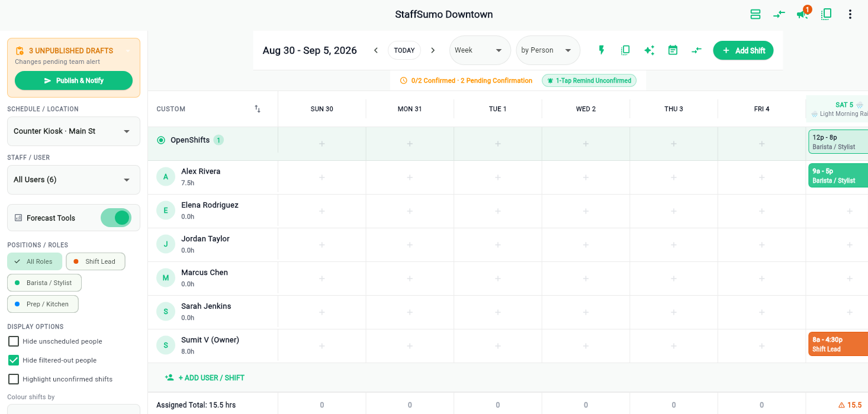Click plus in Marcus Chen's THU 3 cell
This screenshot has width=868, height=414.
tap(674, 279)
